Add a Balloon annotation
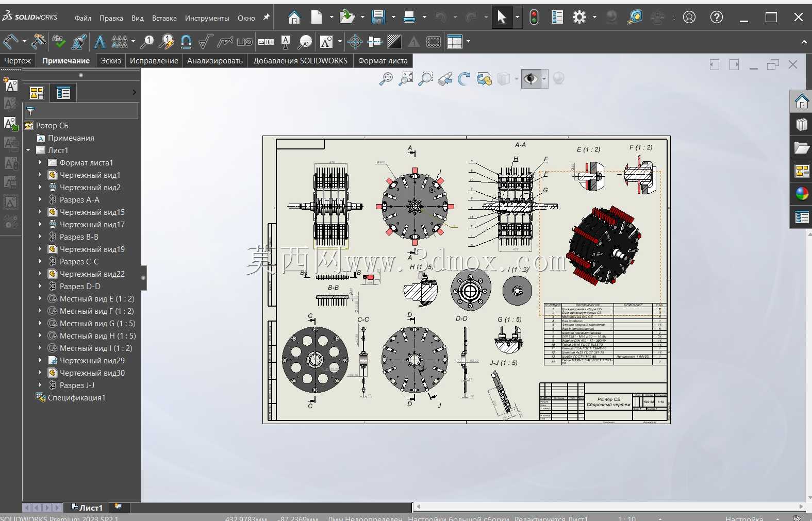812x521 pixels. (x=147, y=42)
